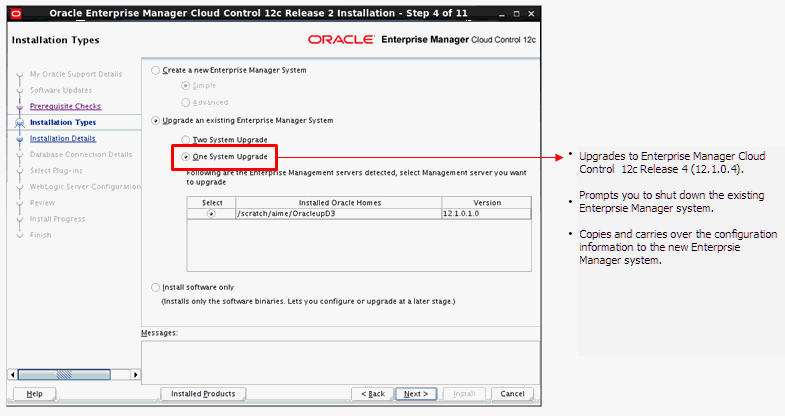Image resolution: width=785 pixels, height=416 pixels.
Task: Click the Version column header
Action: tap(487, 203)
